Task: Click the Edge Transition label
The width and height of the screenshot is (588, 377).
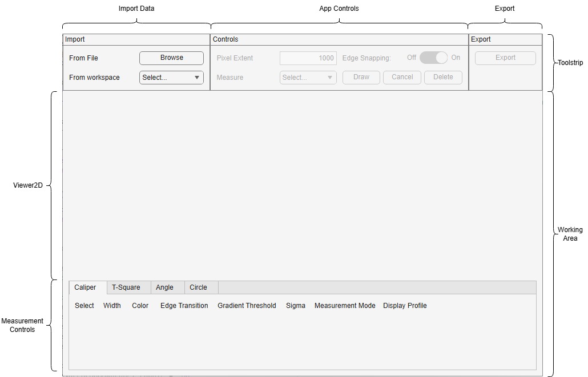Action: (184, 306)
